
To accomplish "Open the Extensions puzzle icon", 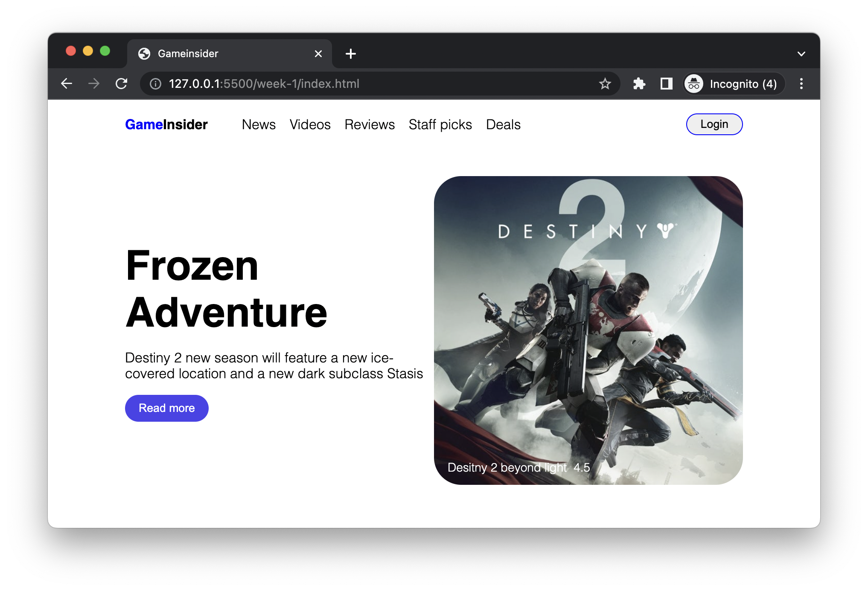I will (x=639, y=84).
